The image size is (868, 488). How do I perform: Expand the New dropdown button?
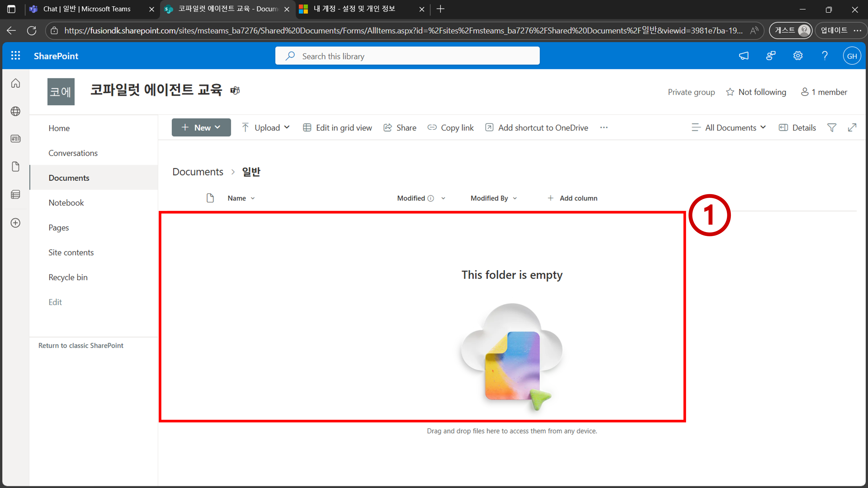coord(201,128)
